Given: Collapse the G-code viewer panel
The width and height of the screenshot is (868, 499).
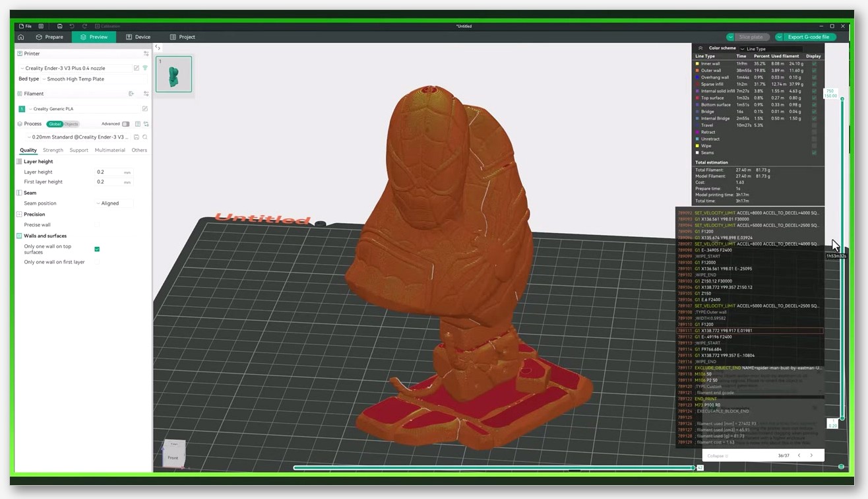Looking at the screenshot, I should click(x=718, y=455).
